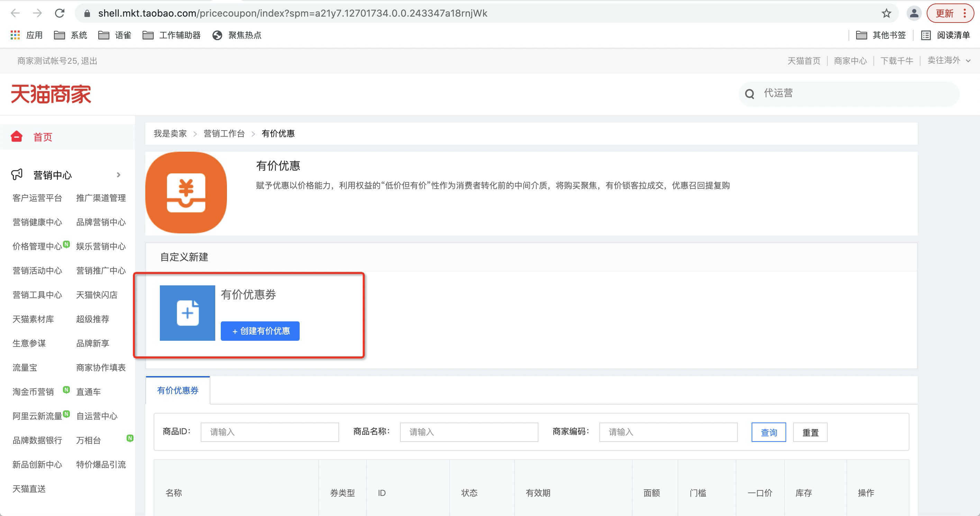Viewport: 980px width, 516px height.
Task: Open the 工作辅助器 bookmarks folder
Action: click(x=171, y=35)
